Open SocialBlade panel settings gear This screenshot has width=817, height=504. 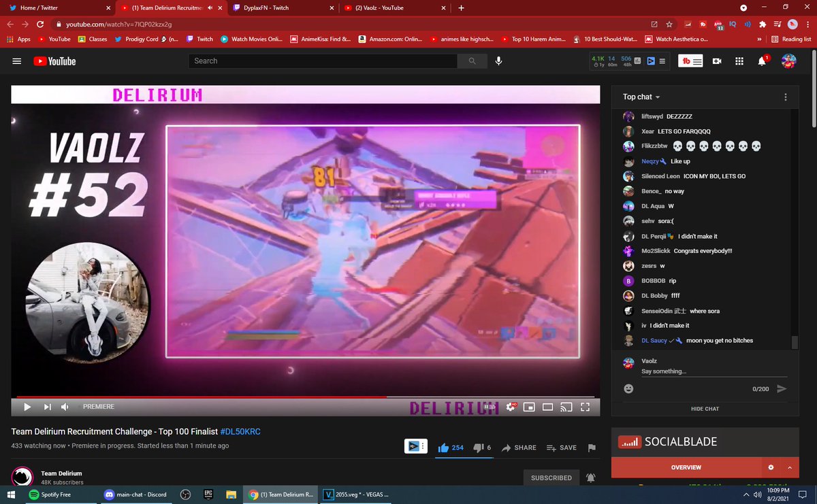(x=771, y=467)
